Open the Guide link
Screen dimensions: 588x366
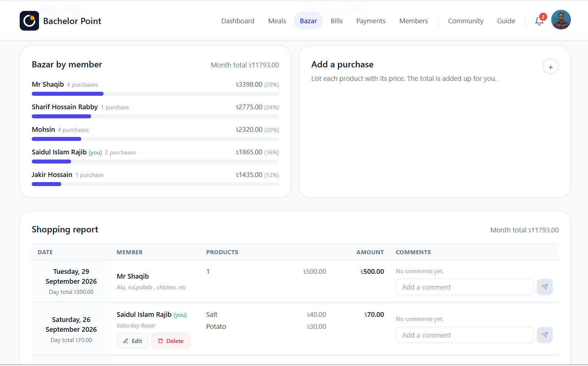click(506, 21)
